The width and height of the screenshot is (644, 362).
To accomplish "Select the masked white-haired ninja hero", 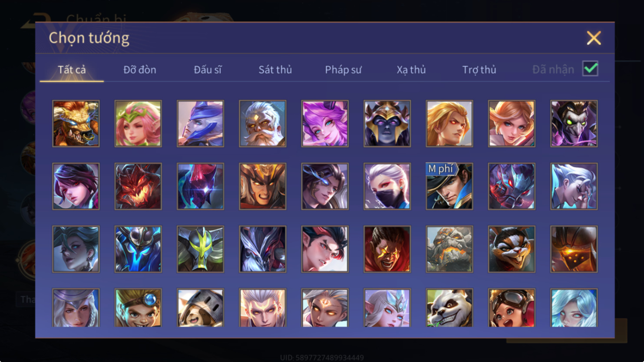I will coord(387,186).
